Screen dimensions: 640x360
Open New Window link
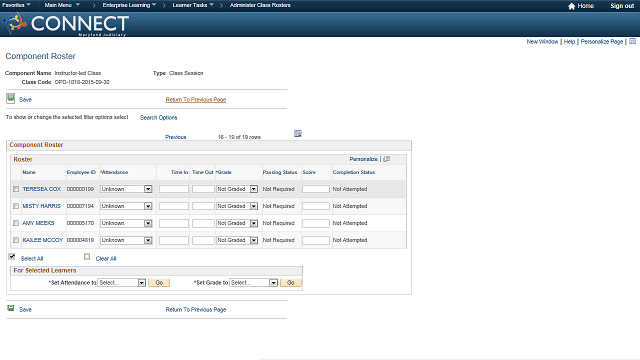(542, 42)
